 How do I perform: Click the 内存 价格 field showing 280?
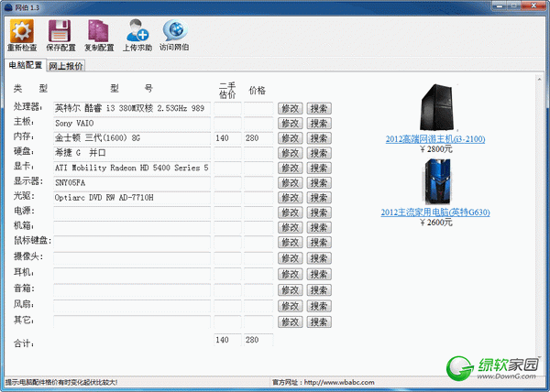pyautogui.click(x=258, y=138)
